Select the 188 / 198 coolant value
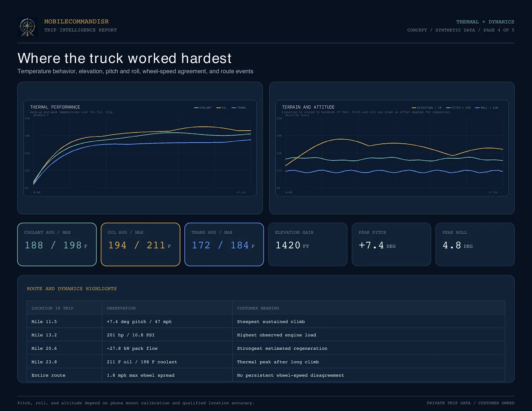The width and height of the screenshot is (532, 411). (x=56, y=245)
